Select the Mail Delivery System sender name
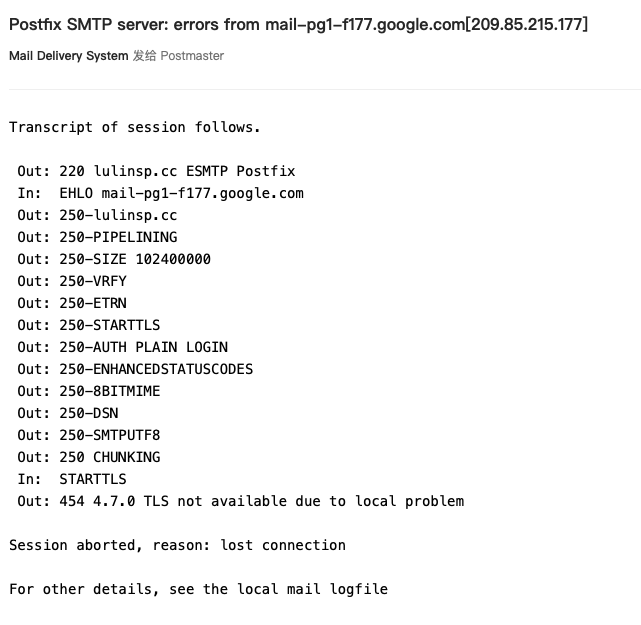Image resolution: width=641 pixels, height=625 pixels. point(69,56)
